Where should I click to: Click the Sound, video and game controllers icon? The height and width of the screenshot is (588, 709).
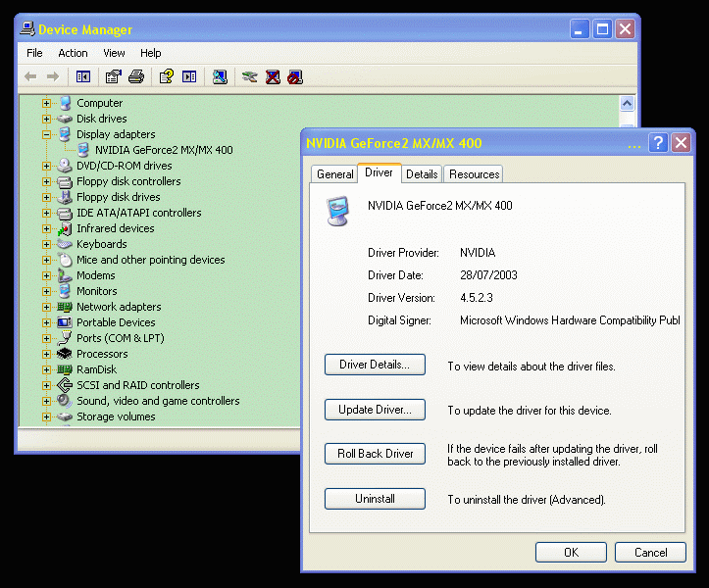[65, 401]
